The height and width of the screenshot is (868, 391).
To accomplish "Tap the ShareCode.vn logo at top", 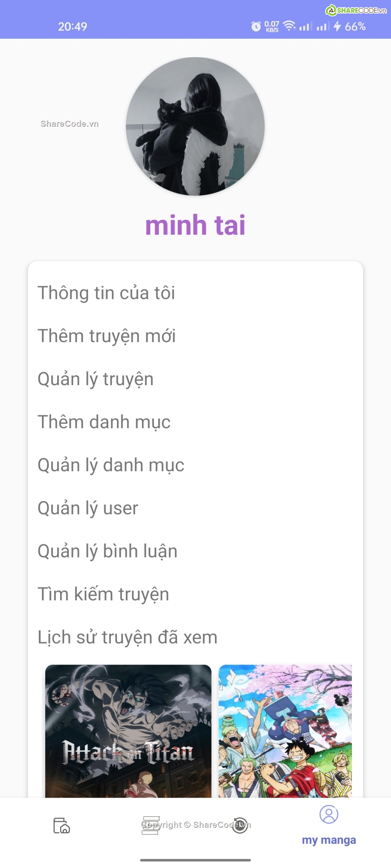I will 356,10.
